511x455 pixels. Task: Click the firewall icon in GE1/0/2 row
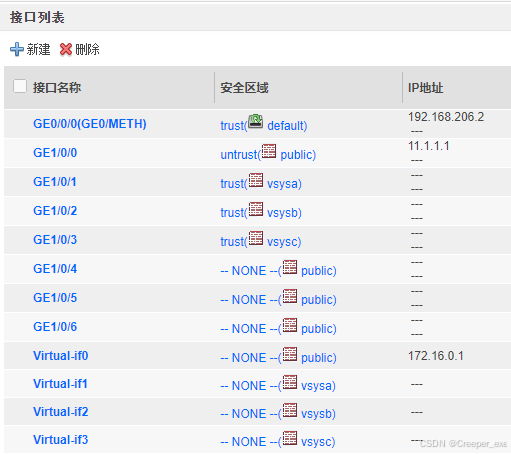(x=256, y=209)
